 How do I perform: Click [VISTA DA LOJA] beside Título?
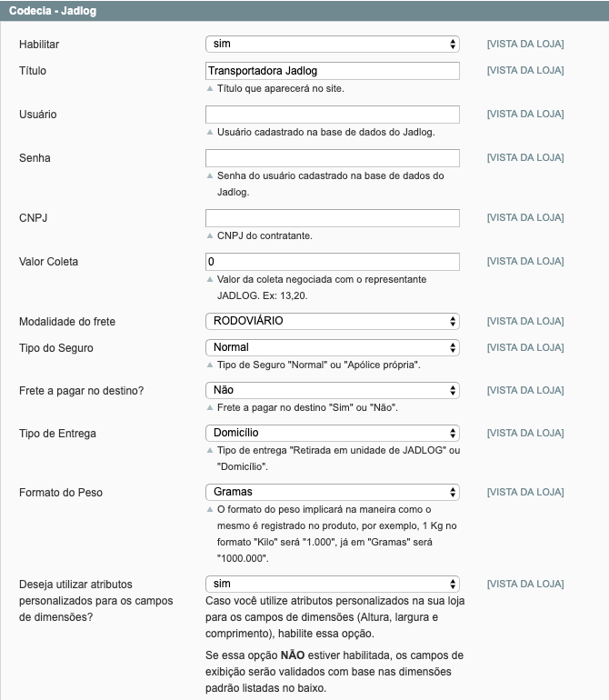click(x=525, y=70)
